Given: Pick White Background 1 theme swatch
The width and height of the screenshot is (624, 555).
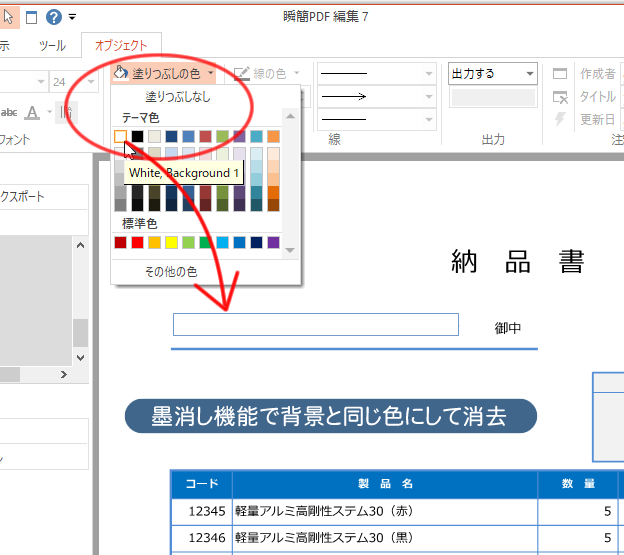Looking at the screenshot, I should pos(120,136).
